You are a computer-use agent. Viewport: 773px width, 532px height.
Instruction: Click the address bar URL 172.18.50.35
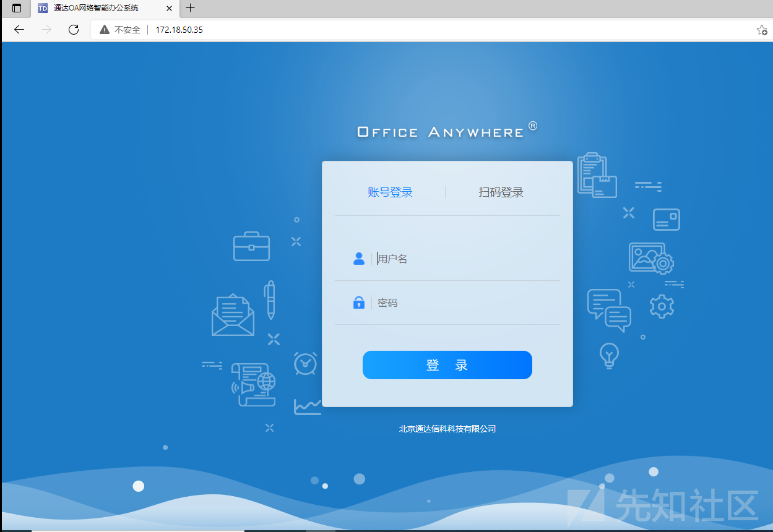(179, 30)
